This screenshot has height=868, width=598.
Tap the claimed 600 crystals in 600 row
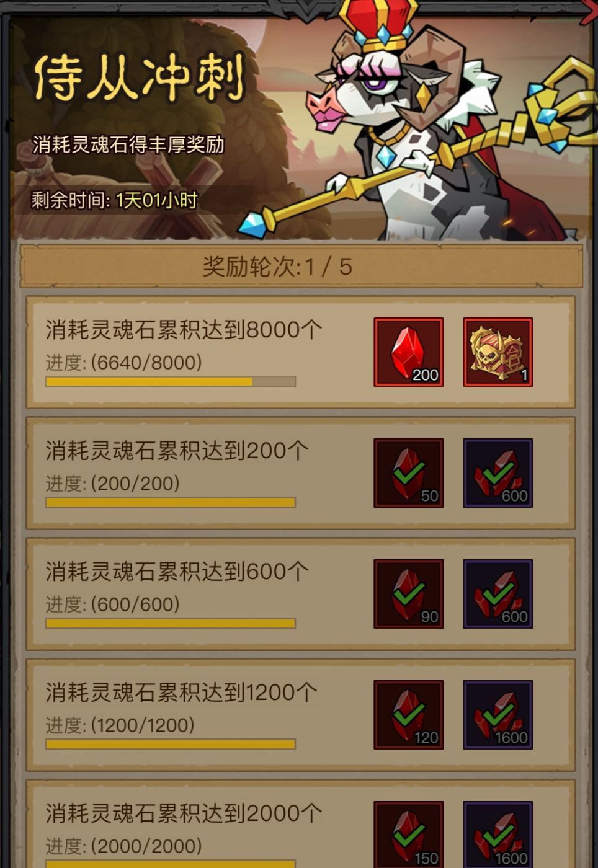(498, 594)
